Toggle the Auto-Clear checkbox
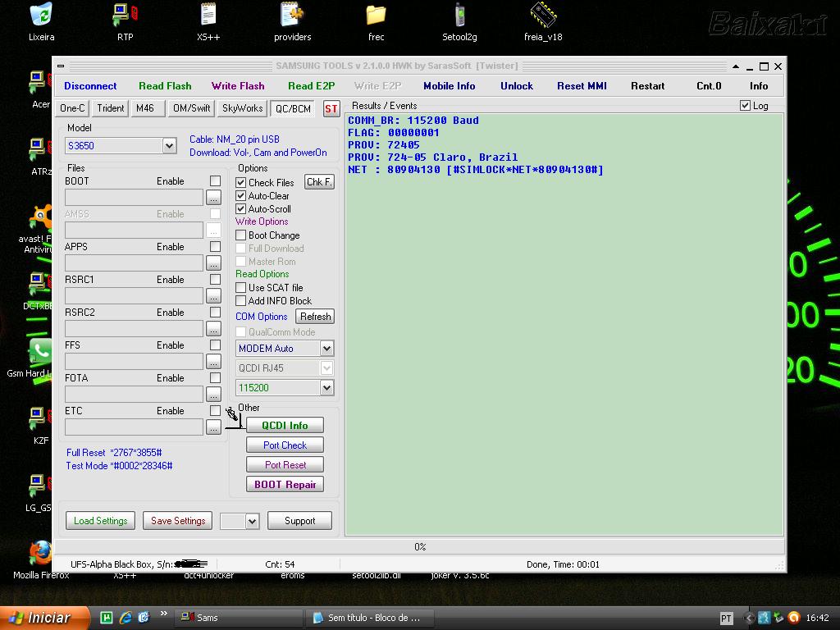The width and height of the screenshot is (840, 630). coord(241,196)
